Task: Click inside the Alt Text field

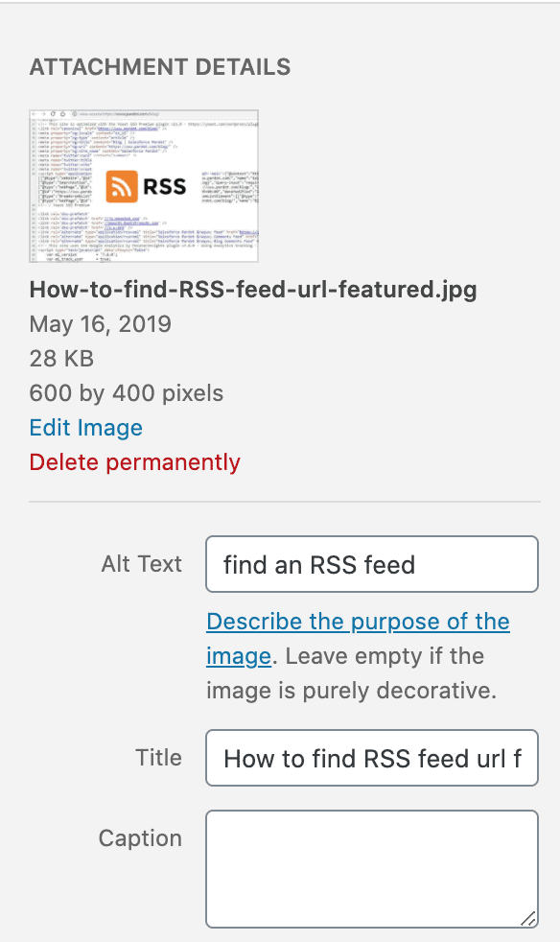Action: click(371, 564)
